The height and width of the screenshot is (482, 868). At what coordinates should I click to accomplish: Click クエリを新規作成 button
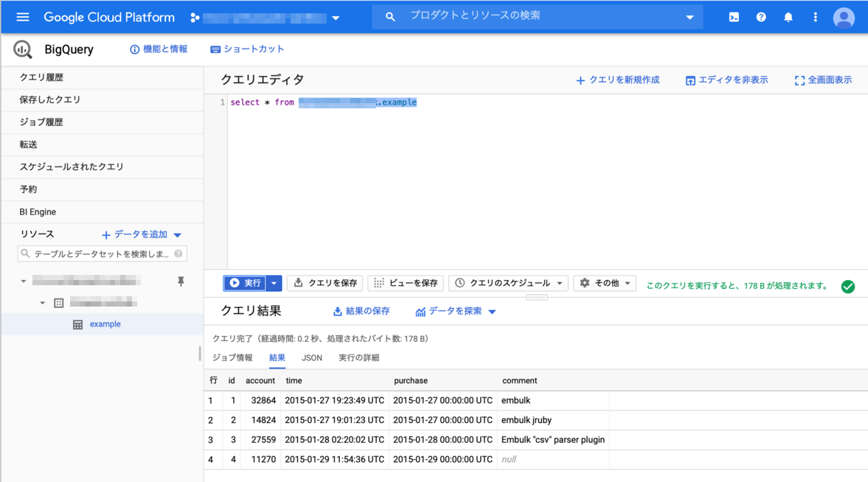pyautogui.click(x=617, y=80)
